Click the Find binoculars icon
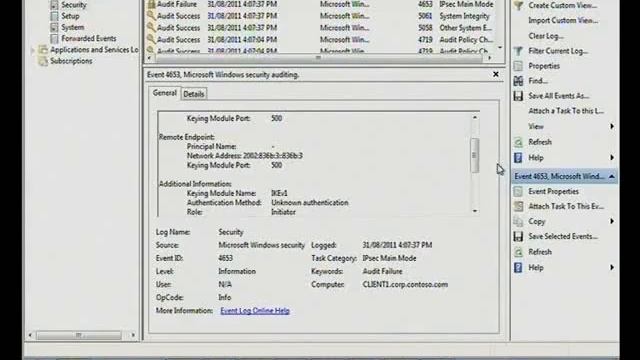 coord(518,81)
